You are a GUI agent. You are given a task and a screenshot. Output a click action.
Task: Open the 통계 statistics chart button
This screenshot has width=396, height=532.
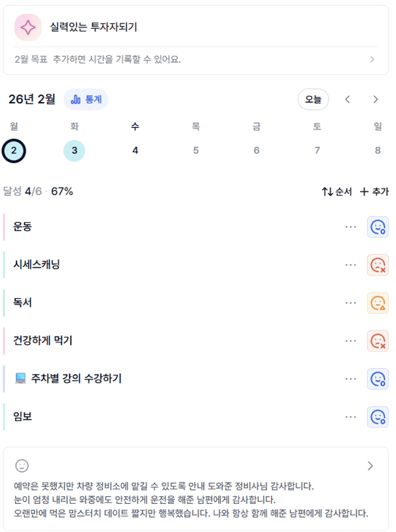(x=86, y=100)
